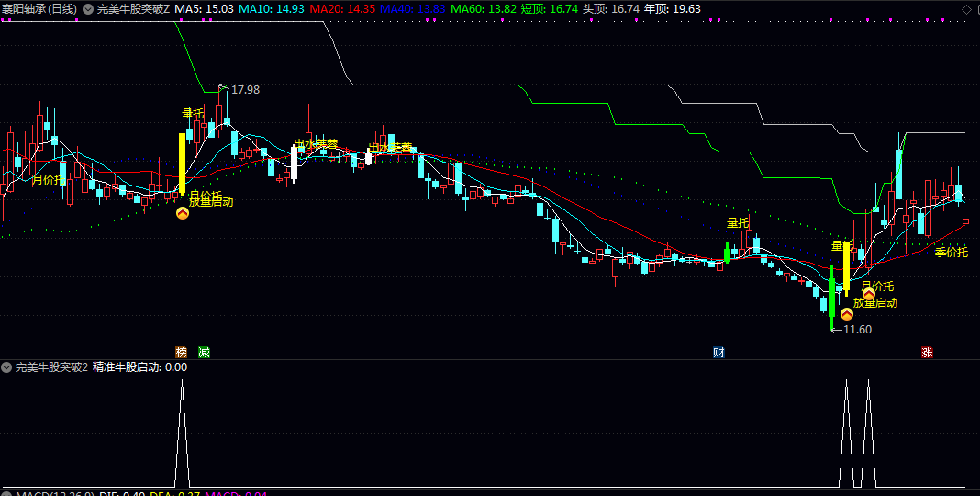Viewport: 980px width, 496px height.
Task: Click the 榜 event marker icon
Action: (181, 352)
